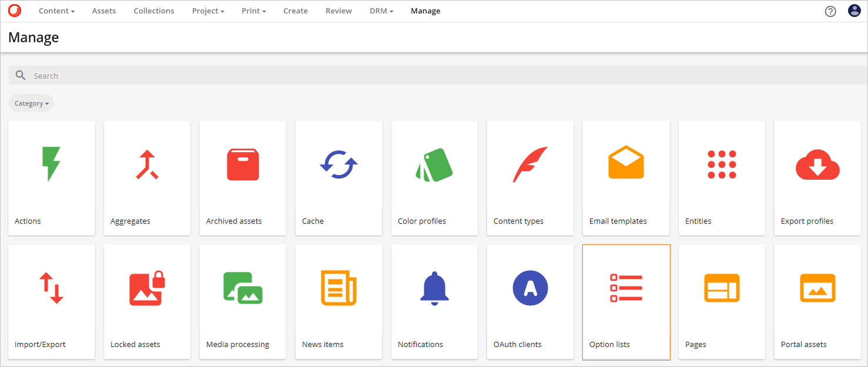The image size is (868, 367).
Task: Expand the Category filter dropdown
Action: (x=31, y=103)
